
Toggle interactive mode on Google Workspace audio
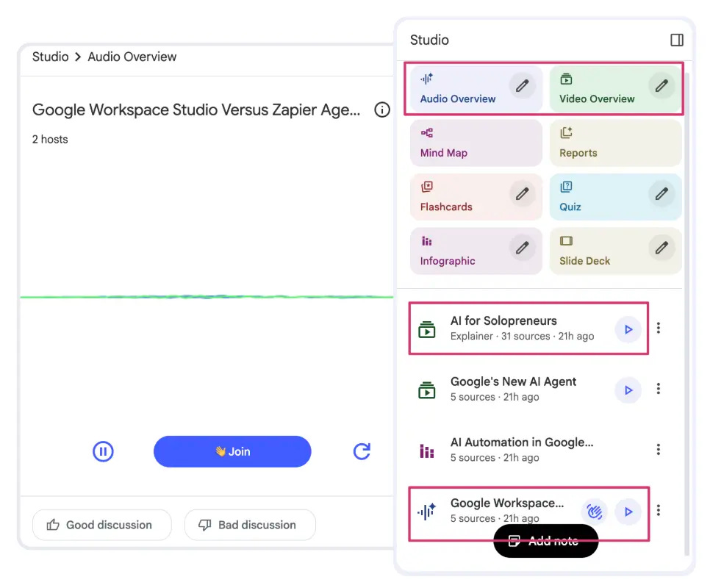click(x=594, y=510)
